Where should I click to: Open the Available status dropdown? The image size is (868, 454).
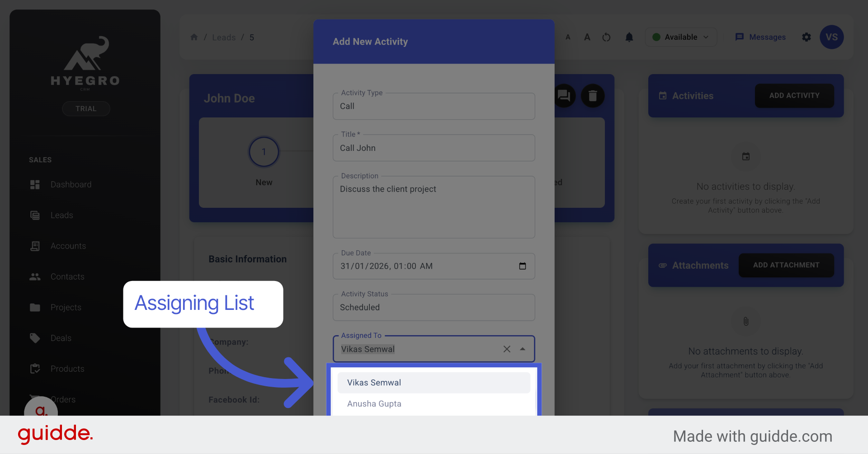(x=680, y=37)
